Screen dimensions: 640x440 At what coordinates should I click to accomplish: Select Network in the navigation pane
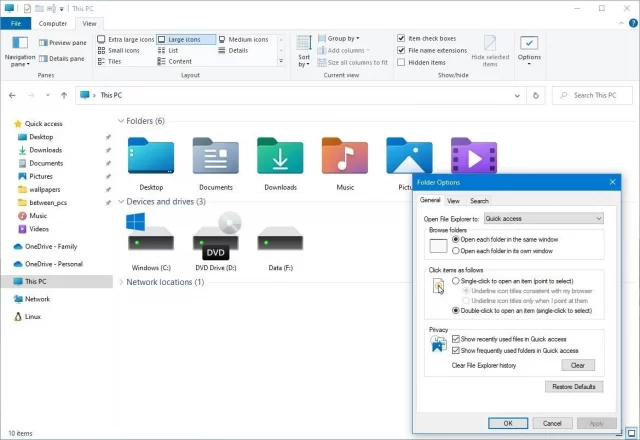coord(32,299)
